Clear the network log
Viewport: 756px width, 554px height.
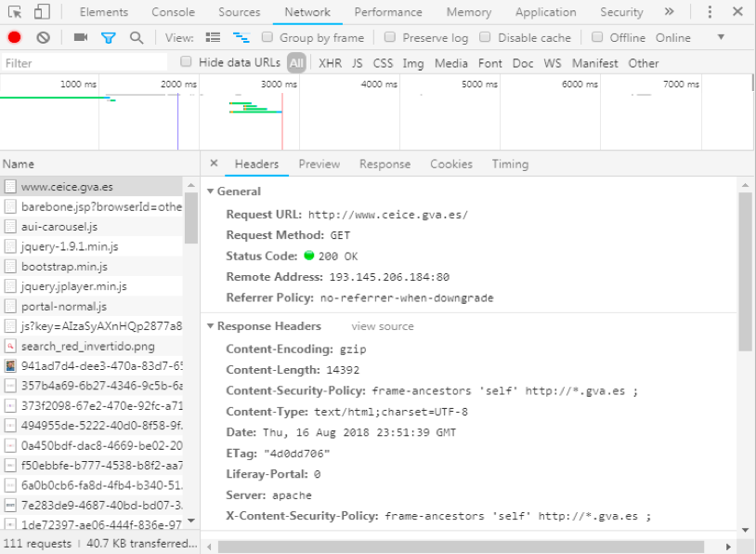(x=43, y=37)
